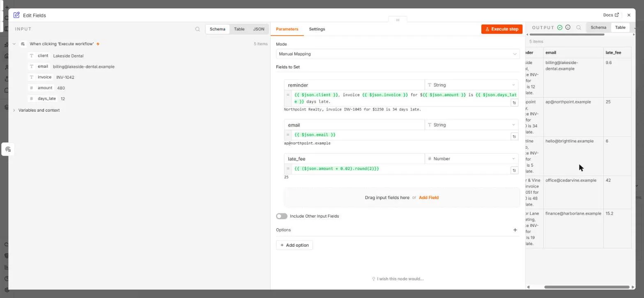Click the number type icon beside 'amount' field
The image size is (644, 298).
pos(32,88)
